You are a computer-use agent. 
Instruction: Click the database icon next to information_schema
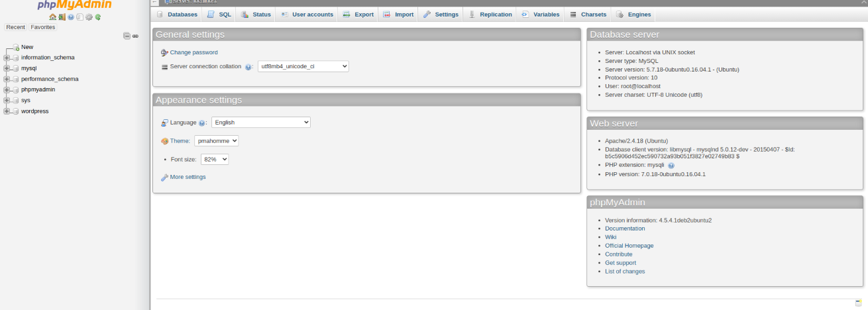tap(15, 58)
